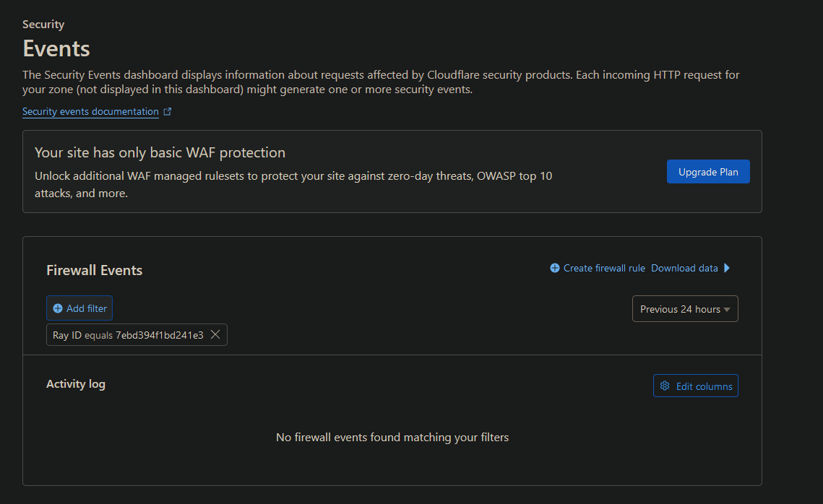Open the Security events documentation link
Viewport: 823px width, 504px height.
click(90, 111)
